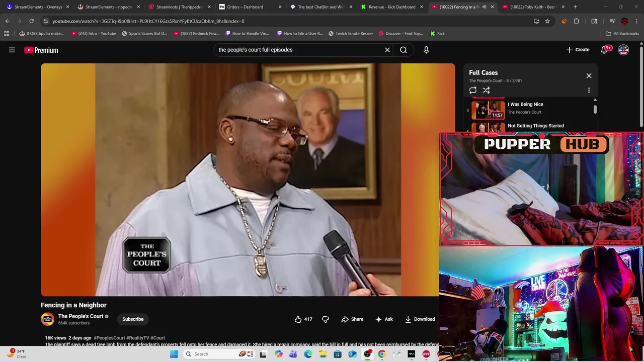
Task: Open "Not Getting Things Started" playlist item
Action: [x=536, y=126]
